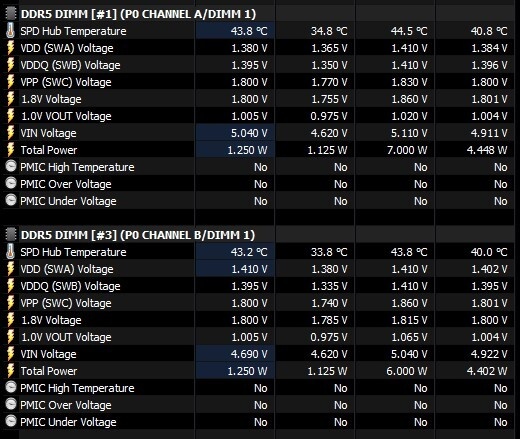
Task: Click the highlighted 43.2 °C current temperature value
Action: pyautogui.click(x=249, y=252)
